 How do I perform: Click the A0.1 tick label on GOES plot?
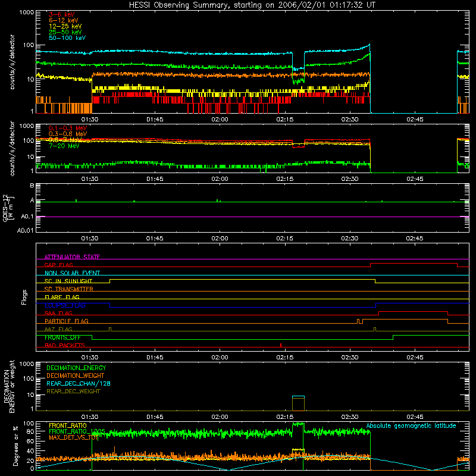pyautogui.click(x=27, y=217)
